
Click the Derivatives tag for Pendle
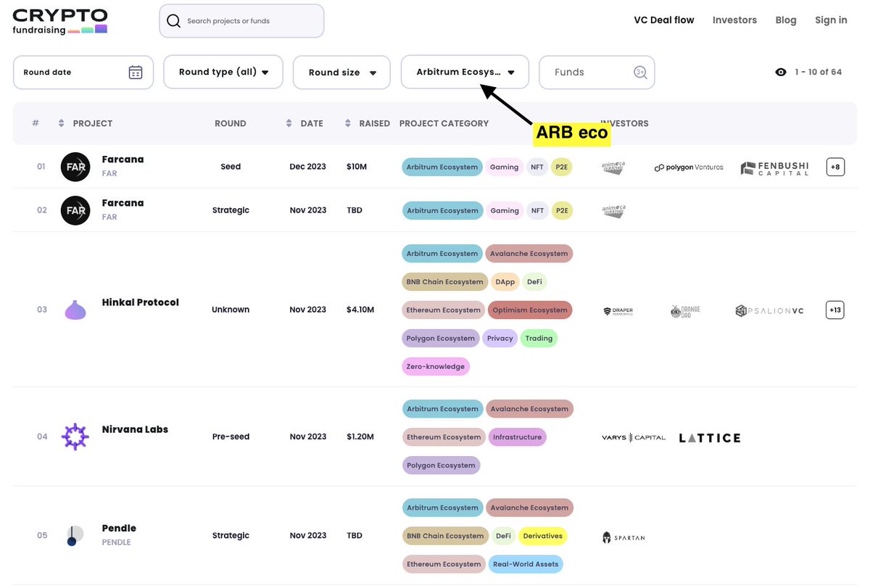click(x=542, y=537)
